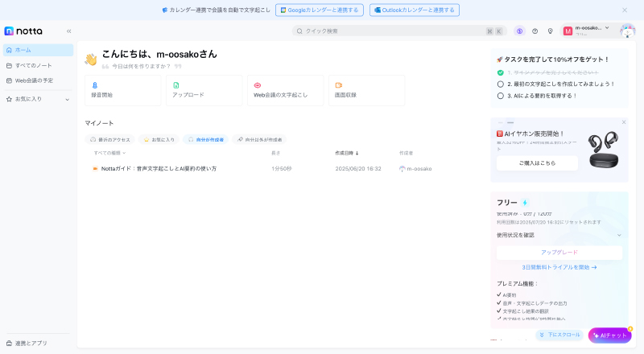Viewport: 644px width, 354px height.
Task: Click the 作成者 column header
Action: coord(406,153)
